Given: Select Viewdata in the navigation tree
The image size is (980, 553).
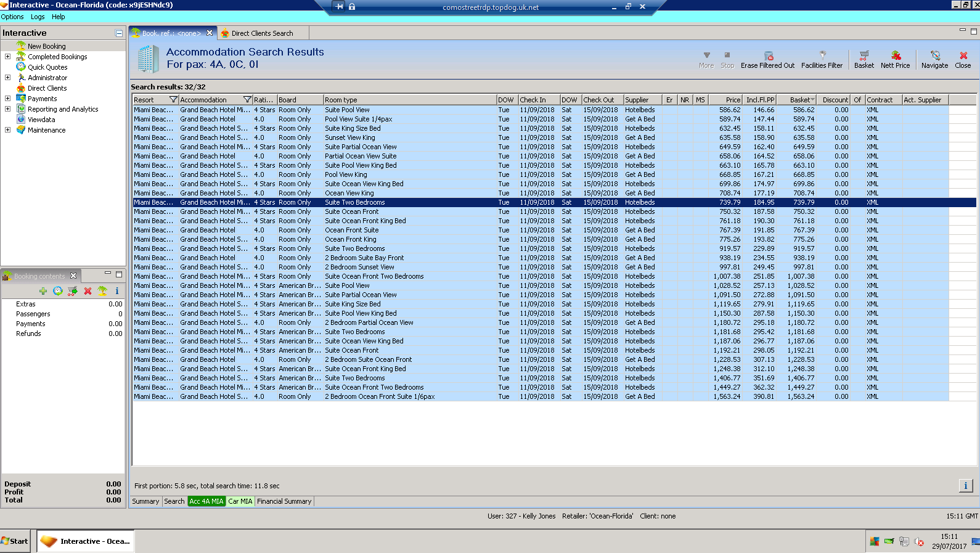Looking at the screenshot, I should pyautogui.click(x=41, y=120).
